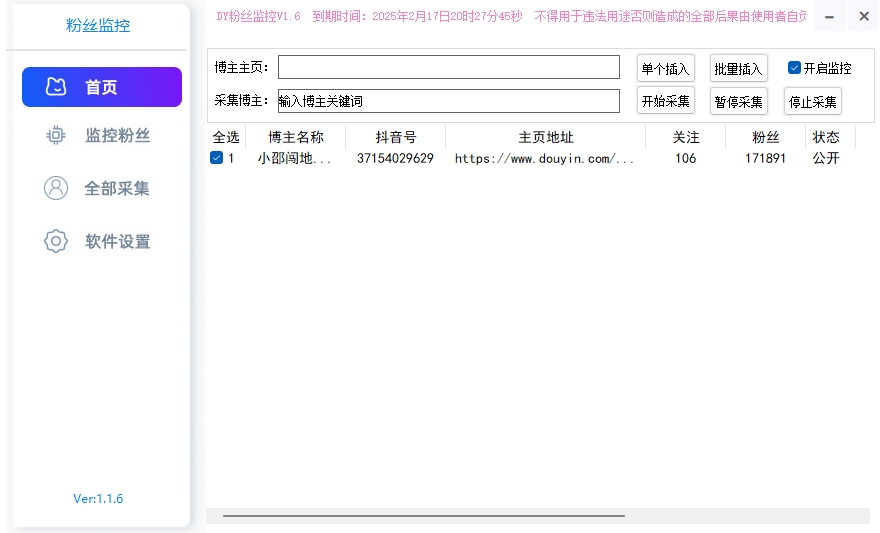Viewport: 880px width, 533px height.
Task: Select the douyin.com URL cell
Action: tap(544, 158)
